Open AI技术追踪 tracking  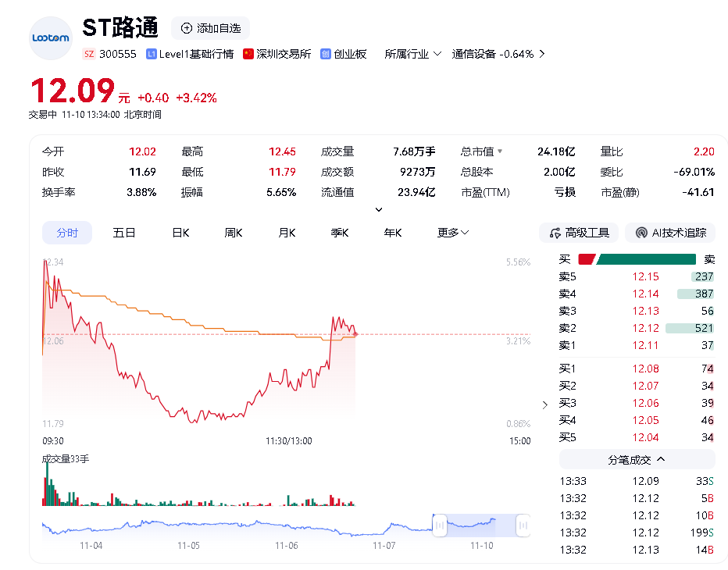(671, 233)
